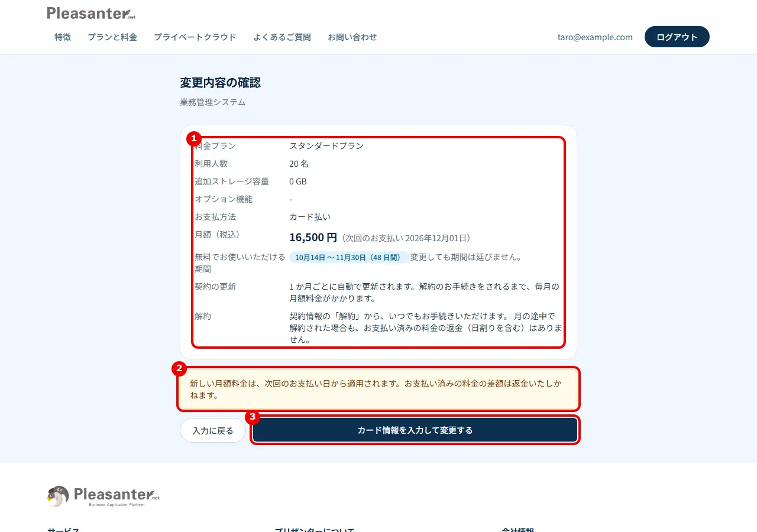
Task: Click the 解約 label
Action: (203, 316)
